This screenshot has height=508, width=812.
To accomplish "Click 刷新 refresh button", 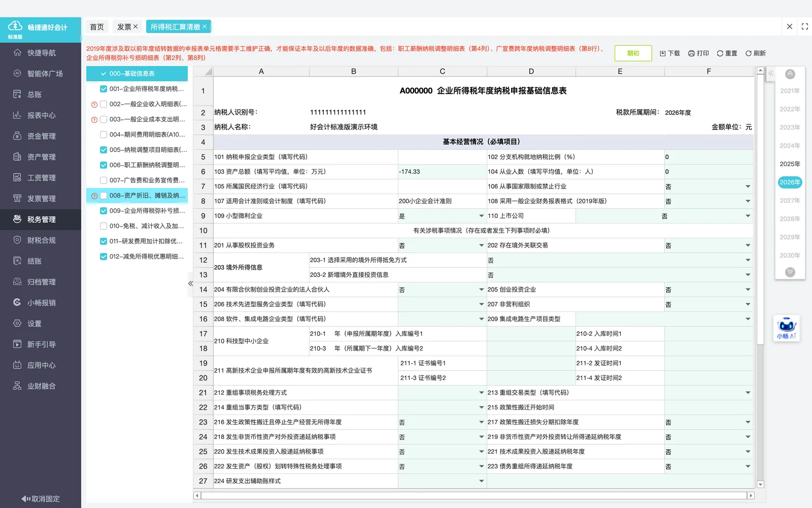I will click(755, 53).
